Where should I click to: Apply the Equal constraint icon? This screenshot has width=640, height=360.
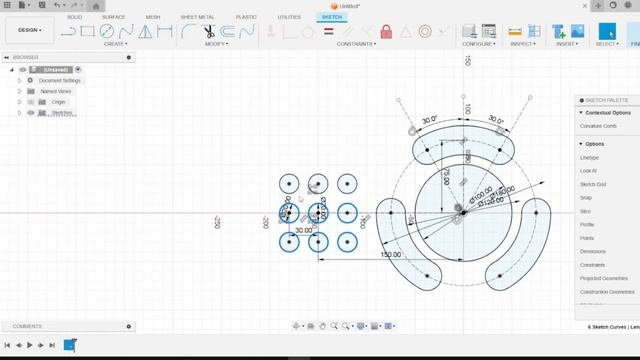[329, 31]
